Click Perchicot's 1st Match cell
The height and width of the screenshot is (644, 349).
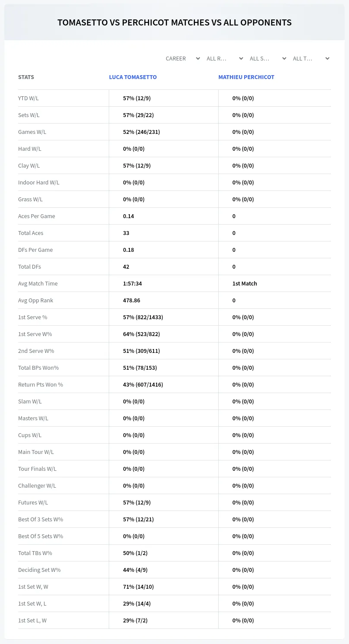click(245, 284)
